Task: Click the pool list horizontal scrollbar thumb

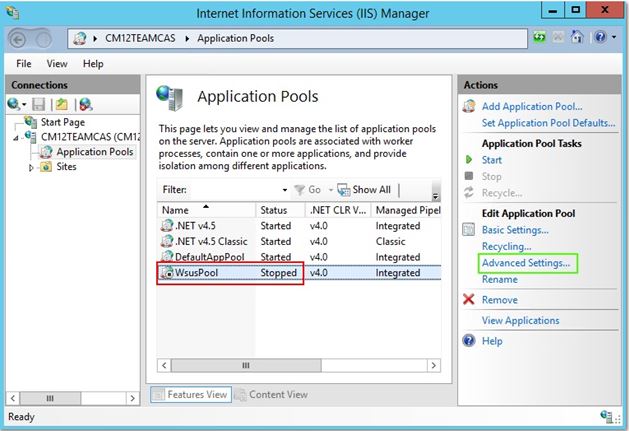Action: [x=246, y=365]
